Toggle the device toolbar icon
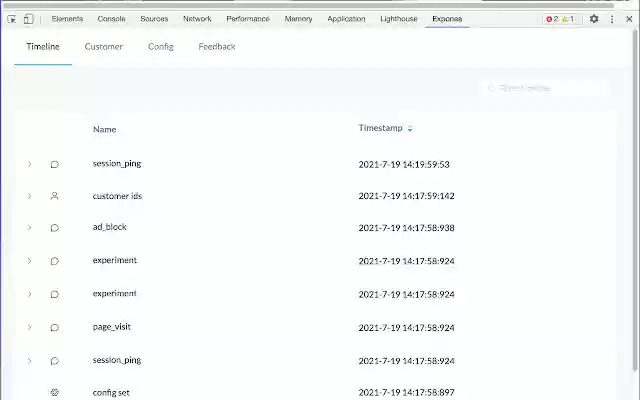The width and height of the screenshot is (640, 400). click(x=28, y=19)
